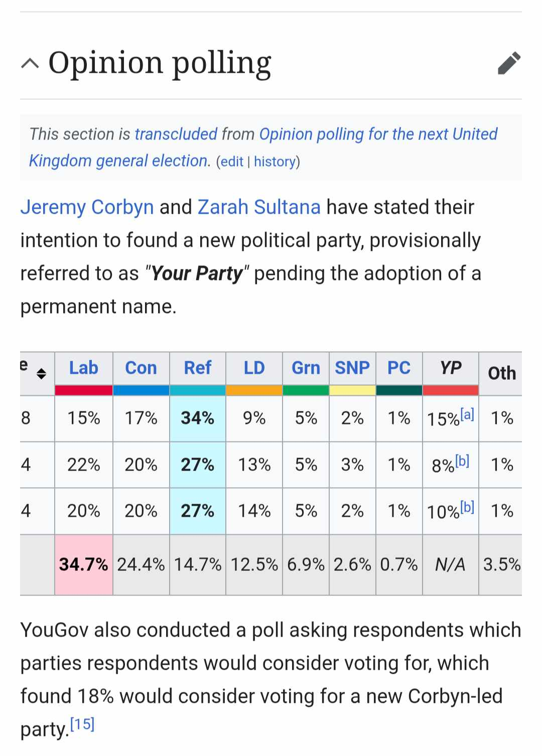Click the pencil edit section icon
Image resolution: width=542 pixels, height=756 pixels.
(x=509, y=63)
